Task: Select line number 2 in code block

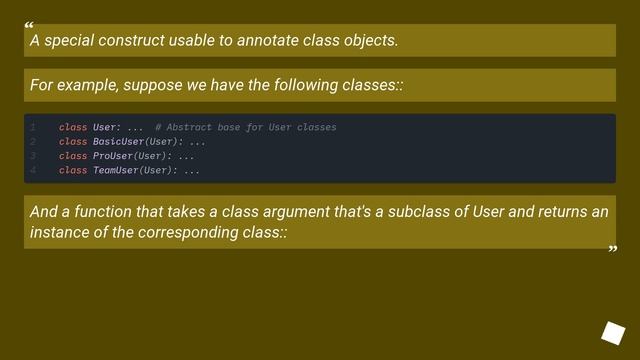Action: [33, 141]
